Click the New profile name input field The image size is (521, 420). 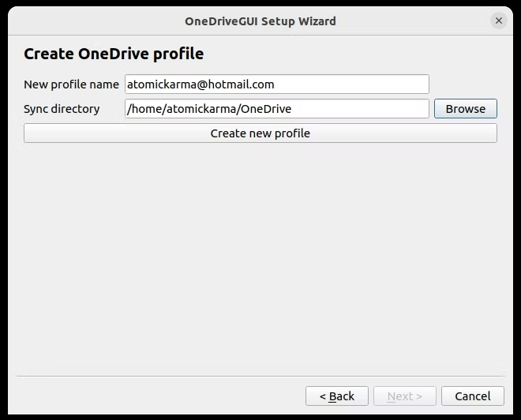click(x=277, y=84)
